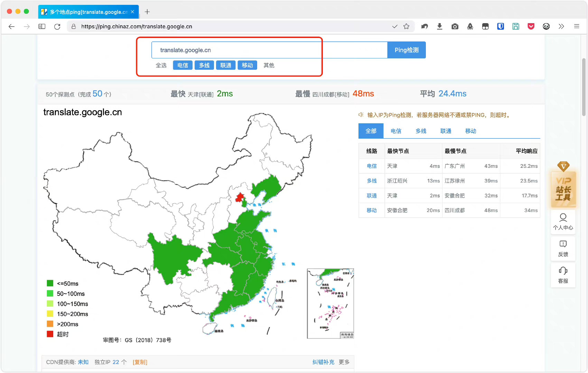Open browser downloads
The height and width of the screenshot is (373, 588).
click(x=440, y=26)
